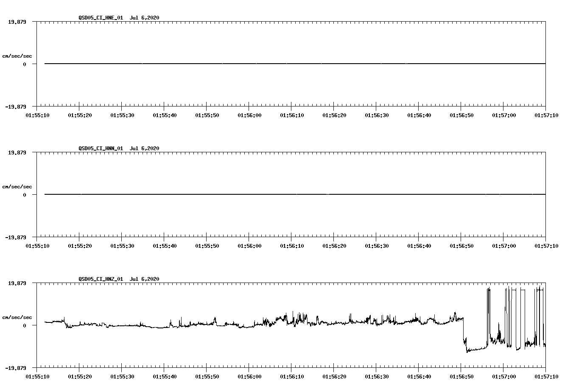Click the 19.879 upper limit on HNE chart
Screen dimensions: 576x392
pos(17,22)
